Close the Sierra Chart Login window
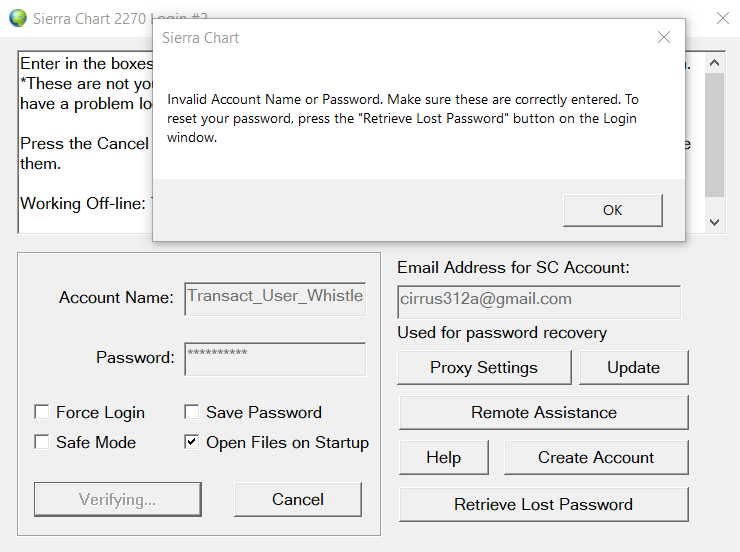Image resolution: width=740 pixels, height=552 pixels. pyautogui.click(x=723, y=18)
